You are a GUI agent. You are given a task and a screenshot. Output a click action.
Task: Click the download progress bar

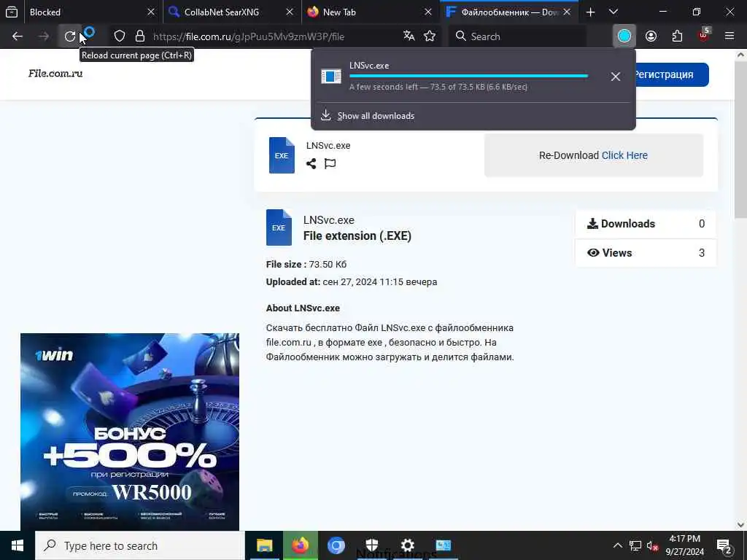[x=469, y=76]
